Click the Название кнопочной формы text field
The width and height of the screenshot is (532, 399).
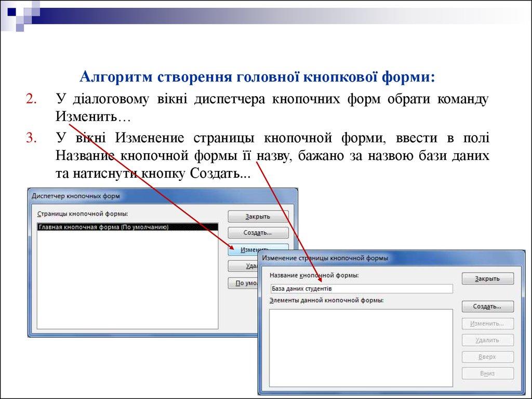click(362, 288)
